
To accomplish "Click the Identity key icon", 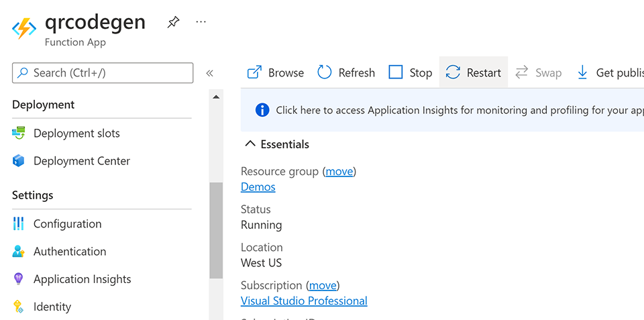I will (x=19, y=307).
